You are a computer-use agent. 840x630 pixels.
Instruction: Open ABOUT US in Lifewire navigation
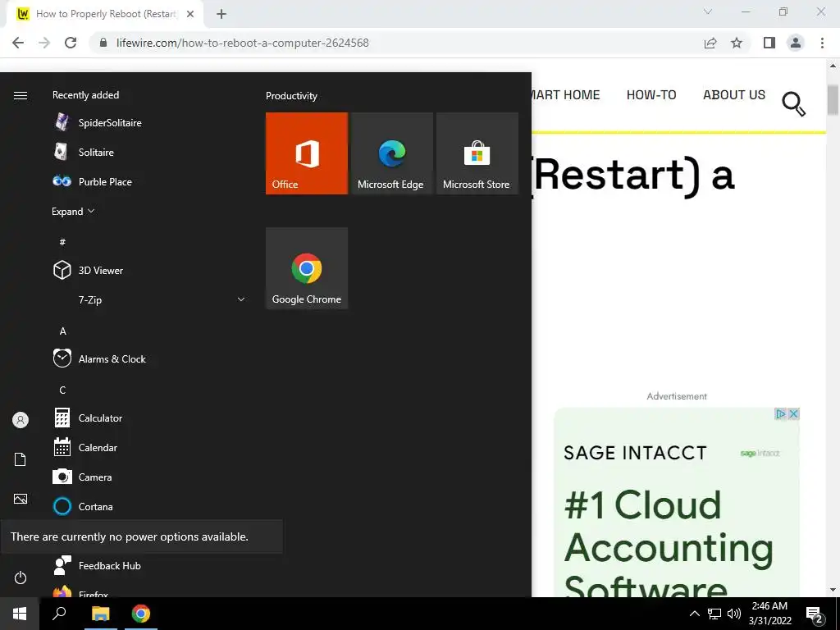[x=734, y=95]
